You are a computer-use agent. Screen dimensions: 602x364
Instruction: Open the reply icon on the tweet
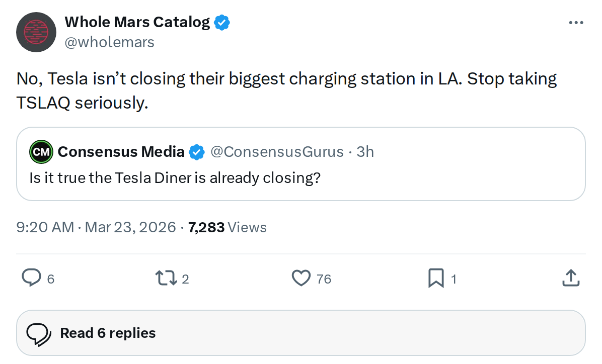(x=31, y=278)
